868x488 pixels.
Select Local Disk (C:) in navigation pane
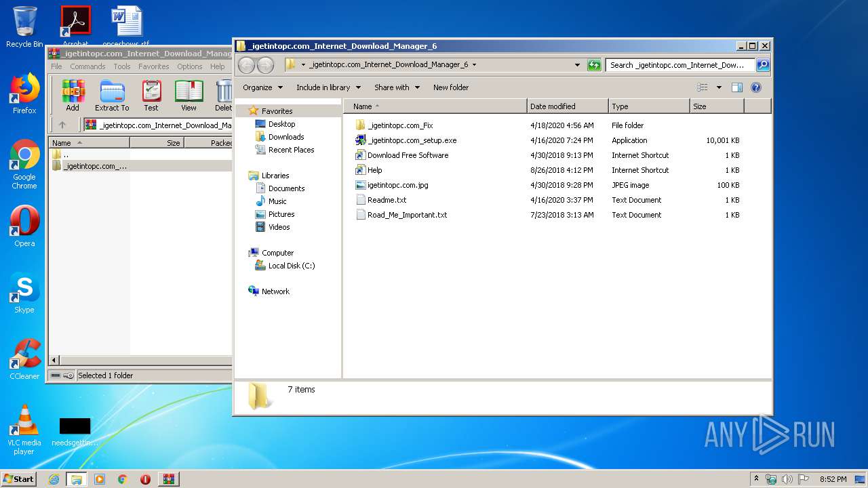coord(285,266)
